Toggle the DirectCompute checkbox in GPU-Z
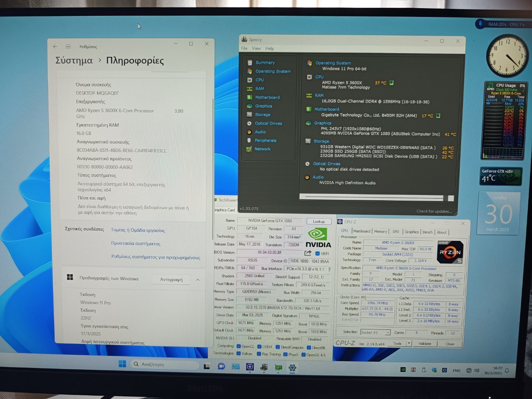This screenshot has width=532, height=399. [x=277, y=347]
